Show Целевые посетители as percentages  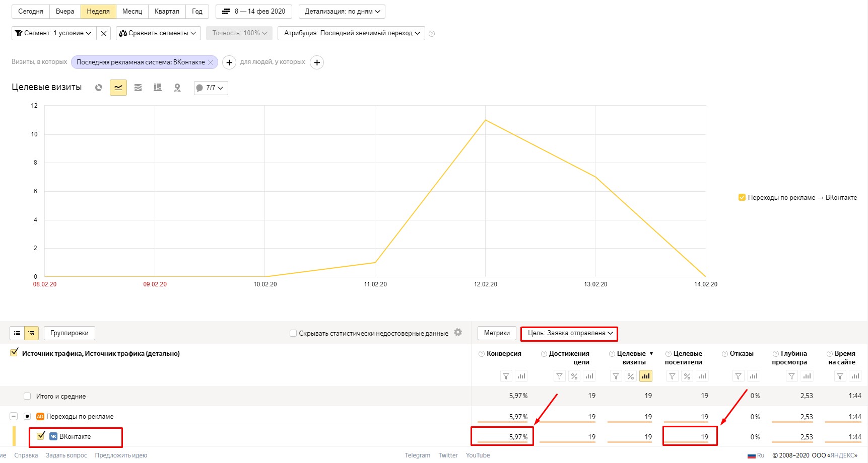[x=687, y=376]
